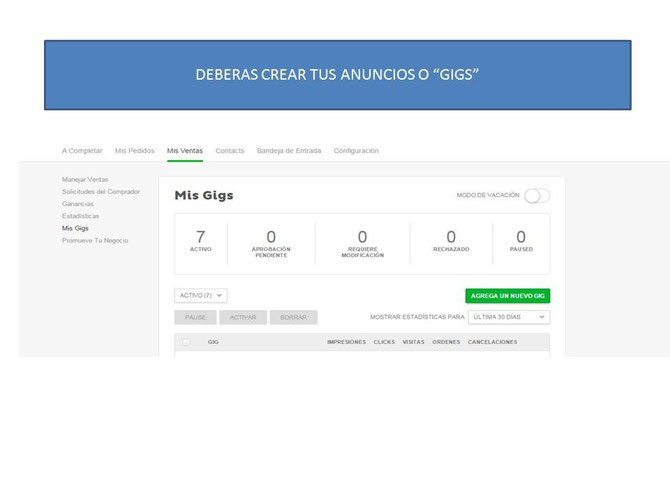Viewport: 670px width, 503px height.
Task: Click the Requiere Modificación counter
Action: click(362, 244)
